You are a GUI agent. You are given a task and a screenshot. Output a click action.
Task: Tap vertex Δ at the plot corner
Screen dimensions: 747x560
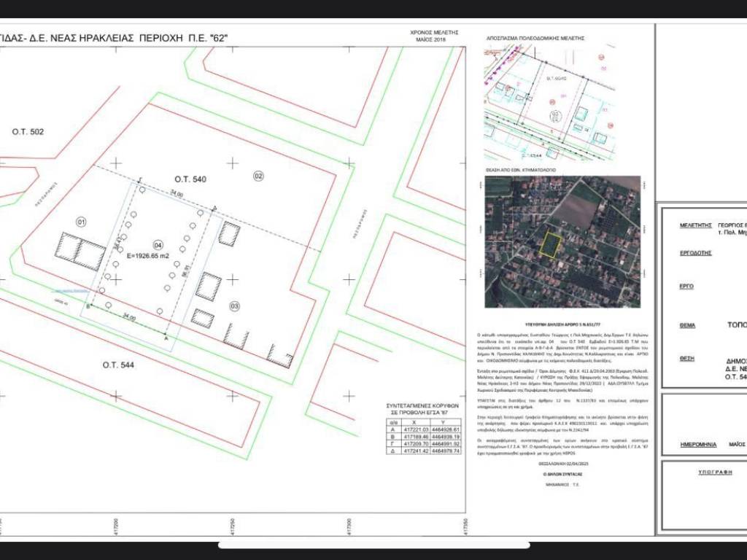point(214,209)
